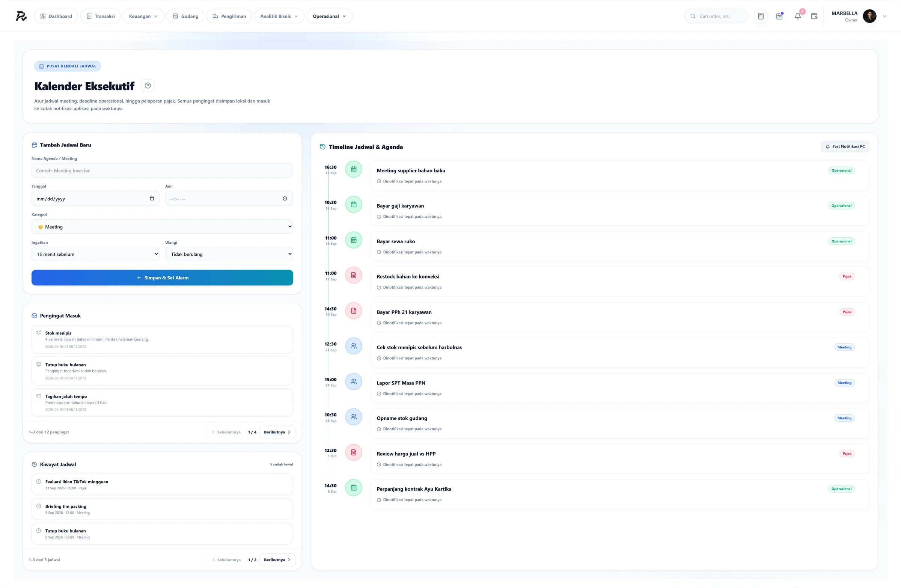This screenshot has height=588, width=901.
Task: Open the date picker calendar icon in Tanggal
Action: (x=152, y=198)
